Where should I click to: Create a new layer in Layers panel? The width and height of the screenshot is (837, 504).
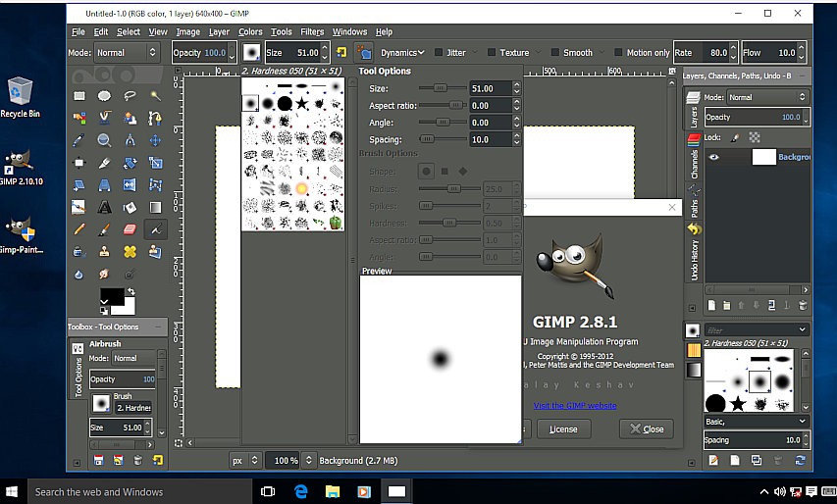tap(711, 305)
